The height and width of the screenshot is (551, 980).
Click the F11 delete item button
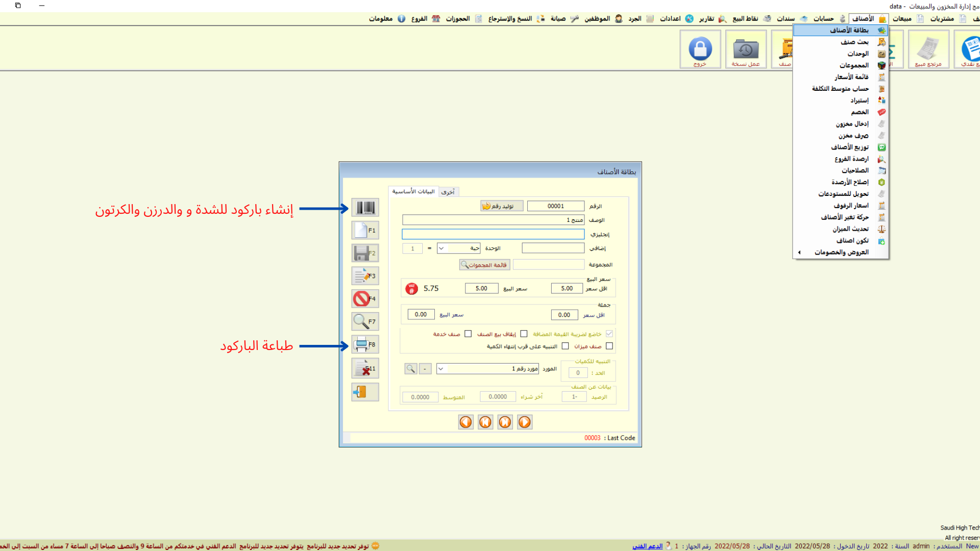coord(365,368)
